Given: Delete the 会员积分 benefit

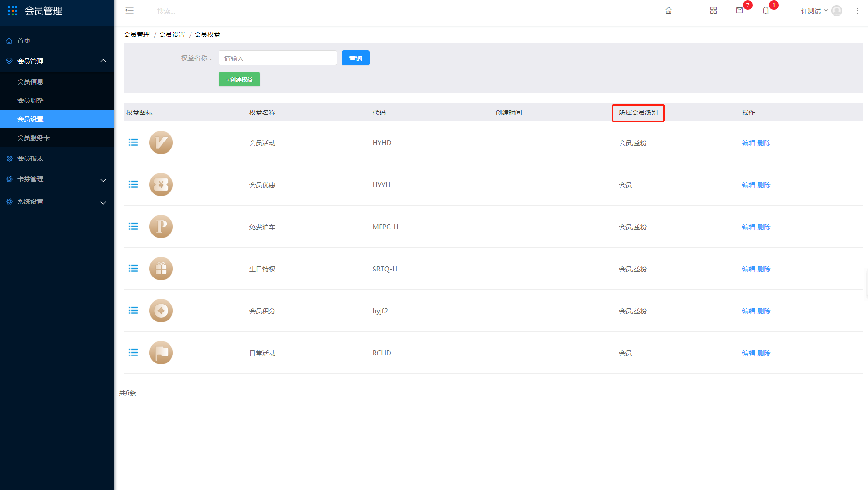Looking at the screenshot, I should tap(764, 311).
